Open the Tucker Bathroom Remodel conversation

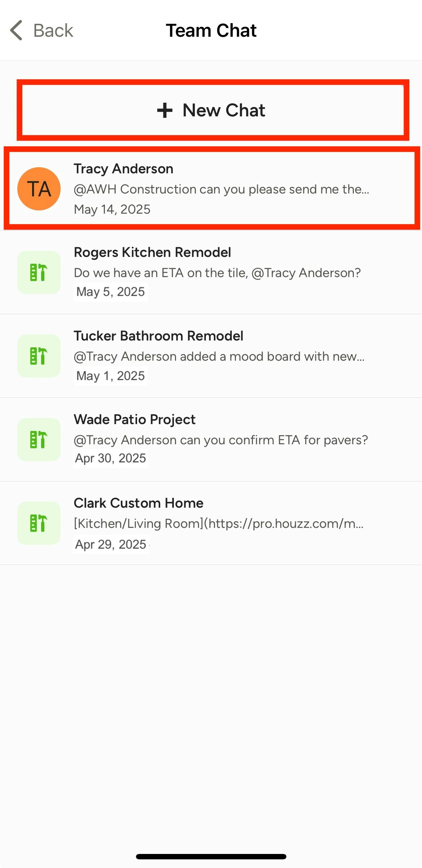tap(211, 356)
